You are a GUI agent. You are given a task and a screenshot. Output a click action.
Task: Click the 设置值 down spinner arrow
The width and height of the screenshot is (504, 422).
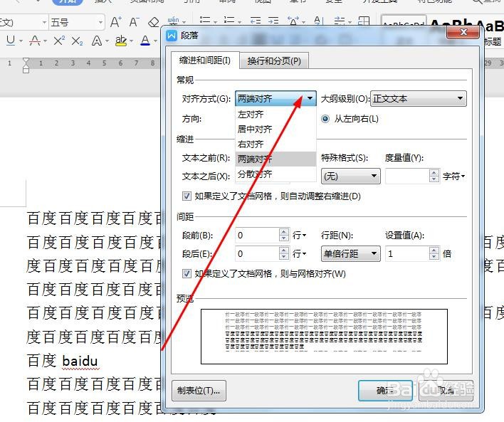[434, 257]
